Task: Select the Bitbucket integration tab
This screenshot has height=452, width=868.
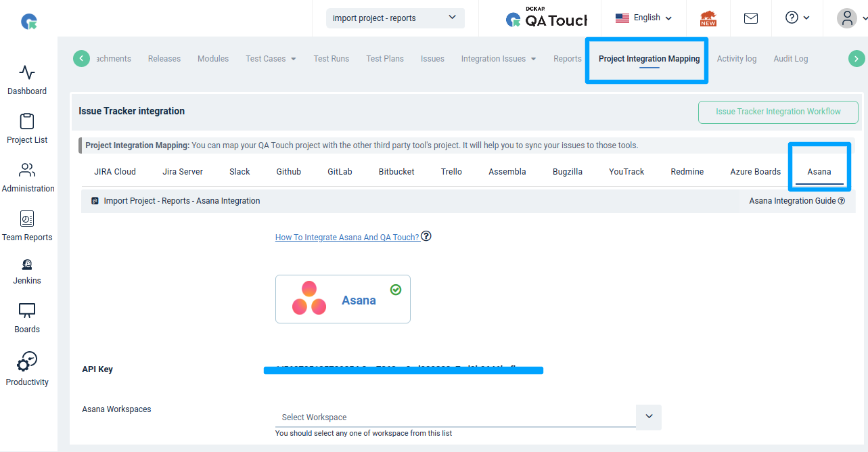Action: [396, 172]
